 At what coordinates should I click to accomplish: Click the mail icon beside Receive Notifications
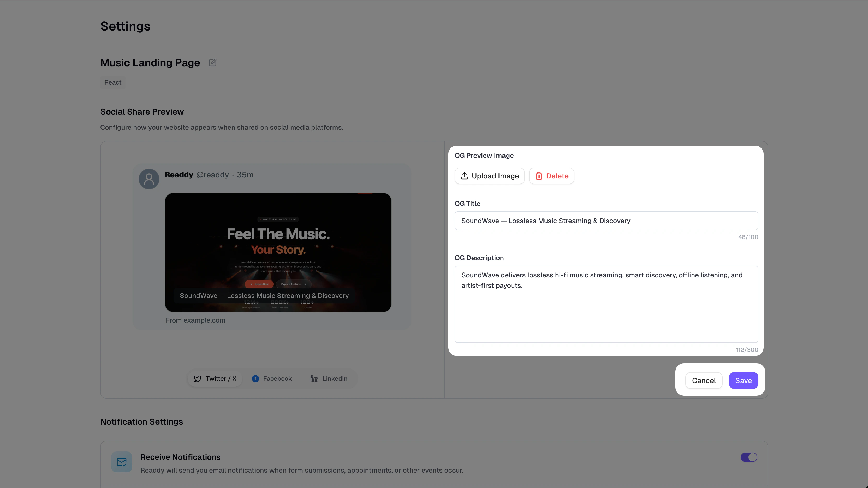coord(122,462)
